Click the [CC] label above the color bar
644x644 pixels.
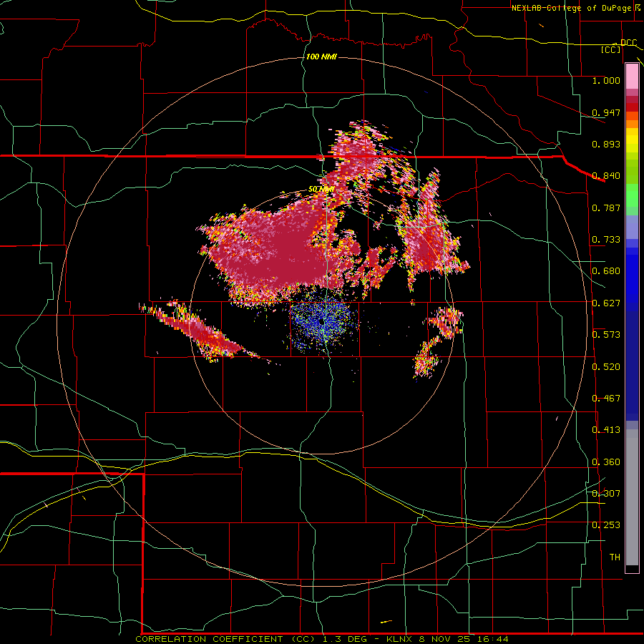point(611,49)
